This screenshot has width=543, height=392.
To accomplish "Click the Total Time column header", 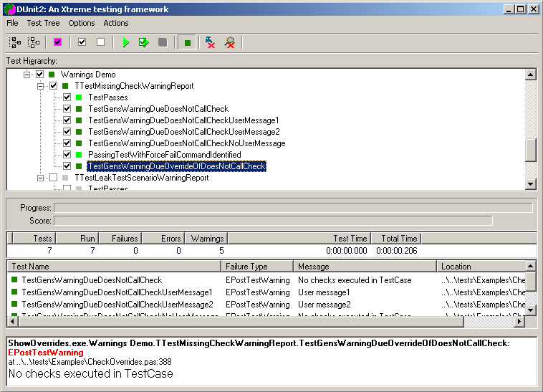I will tap(396, 239).
